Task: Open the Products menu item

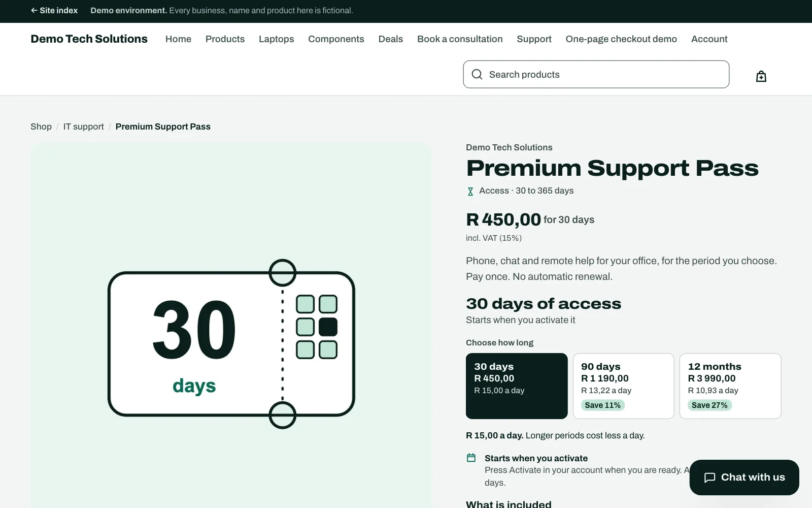Action: coord(225,39)
